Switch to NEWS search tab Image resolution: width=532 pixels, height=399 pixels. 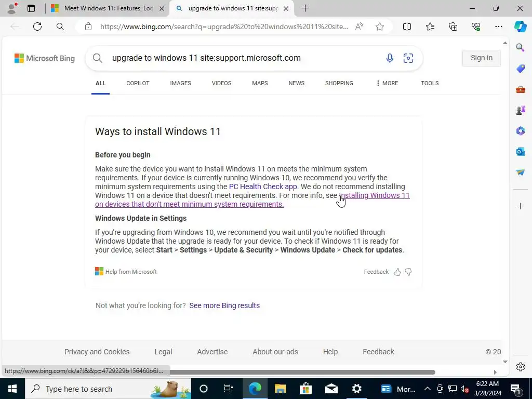tap(297, 83)
